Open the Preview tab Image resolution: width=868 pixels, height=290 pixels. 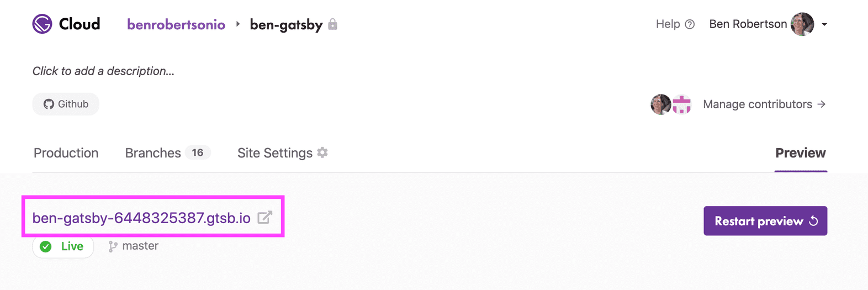[801, 153]
